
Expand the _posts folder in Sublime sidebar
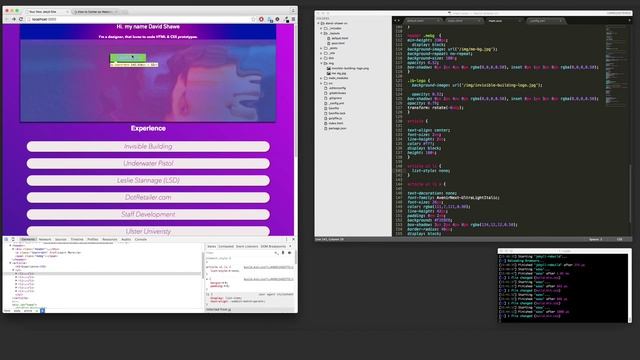(321, 48)
